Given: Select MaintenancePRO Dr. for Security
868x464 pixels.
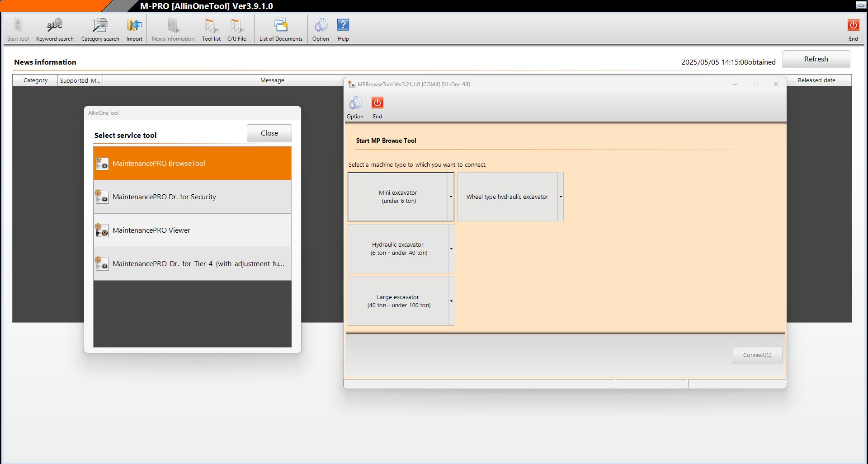Looking at the screenshot, I should point(193,197).
